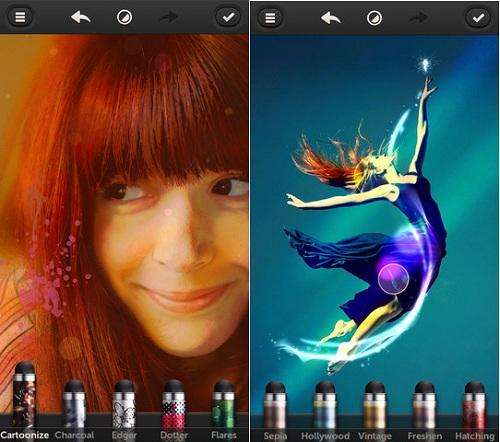
Task: Tap the undo arrow in the right screen
Action: pyautogui.click(x=331, y=18)
